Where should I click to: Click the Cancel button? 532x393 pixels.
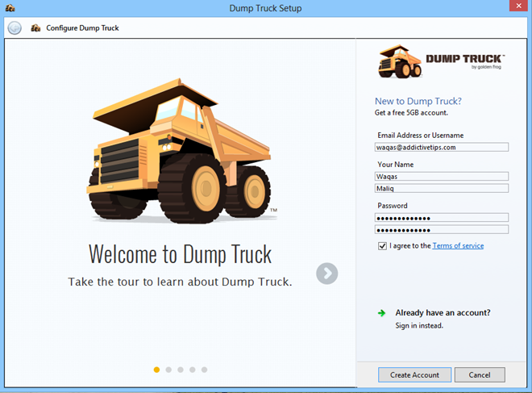[480, 374]
